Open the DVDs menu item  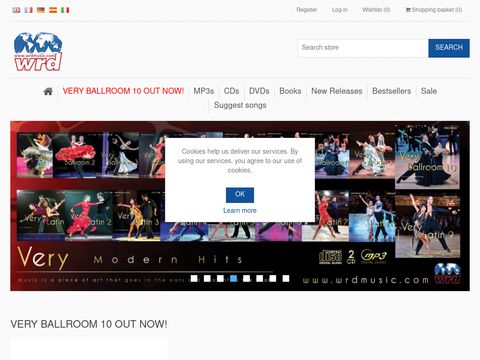pos(259,91)
